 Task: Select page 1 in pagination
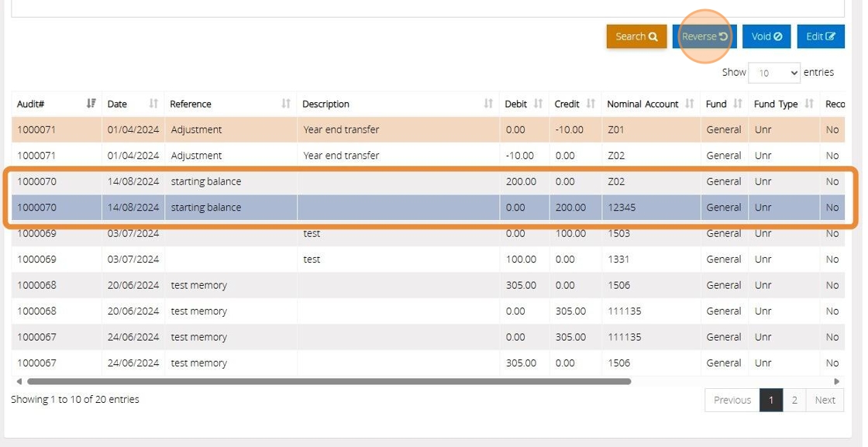click(771, 400)
